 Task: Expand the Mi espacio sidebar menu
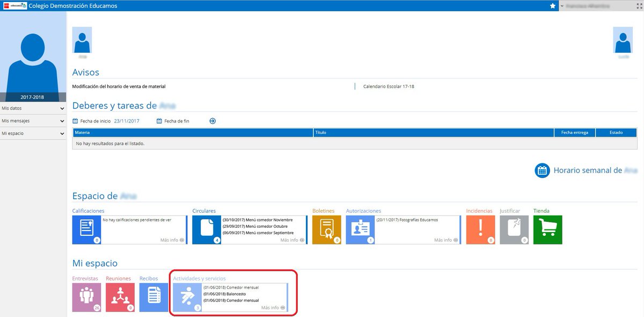pos(33,133)
